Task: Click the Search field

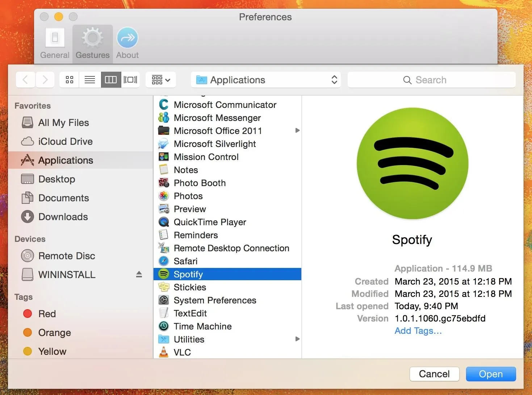Action: click(431, 80)
